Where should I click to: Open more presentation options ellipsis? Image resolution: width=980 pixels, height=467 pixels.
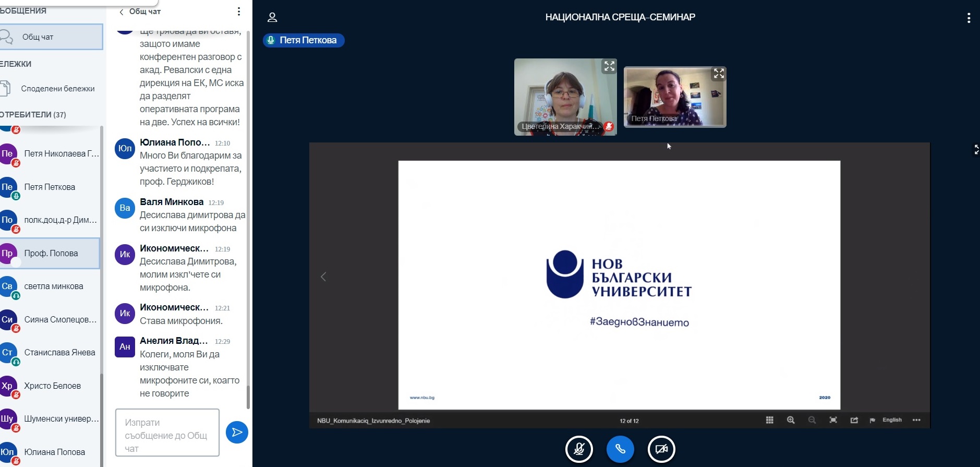tap(916, 420)
